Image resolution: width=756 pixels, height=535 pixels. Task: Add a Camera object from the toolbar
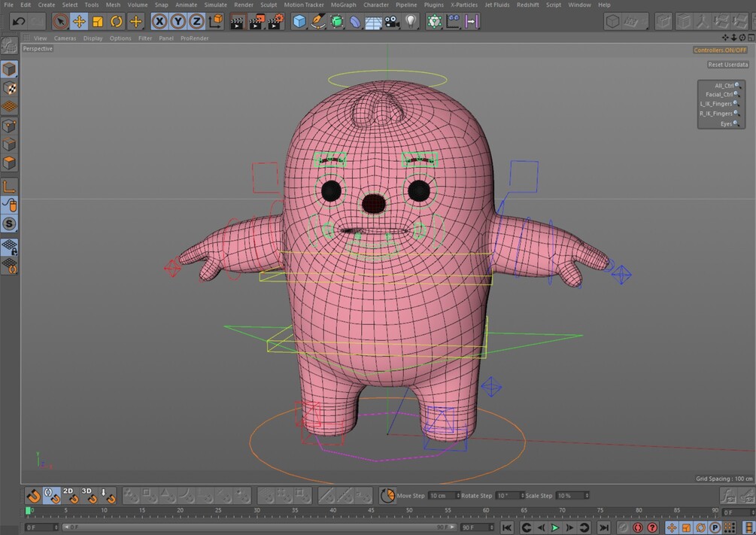pos(392,22)
